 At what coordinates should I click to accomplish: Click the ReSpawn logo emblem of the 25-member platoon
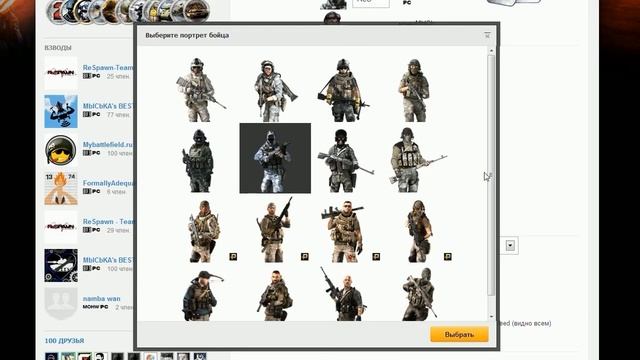pyautogui.click(x=61, y=73)
